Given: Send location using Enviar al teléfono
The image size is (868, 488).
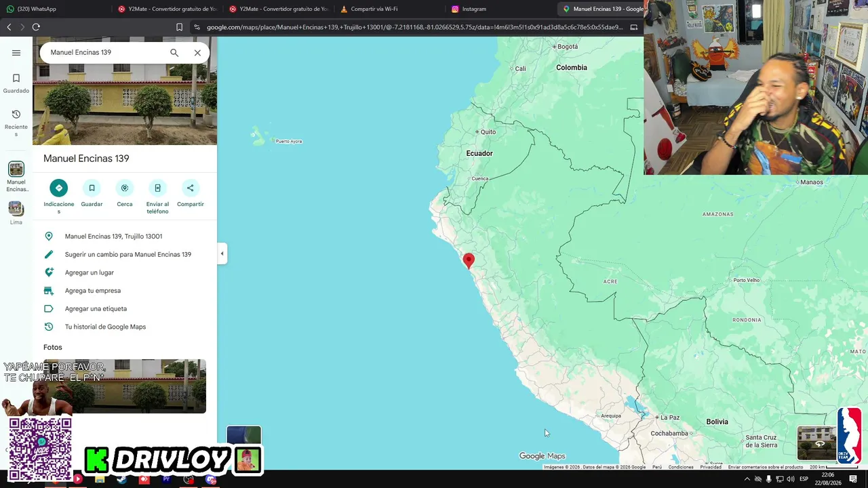Looking at the screenshot, I should coord(157,196).
